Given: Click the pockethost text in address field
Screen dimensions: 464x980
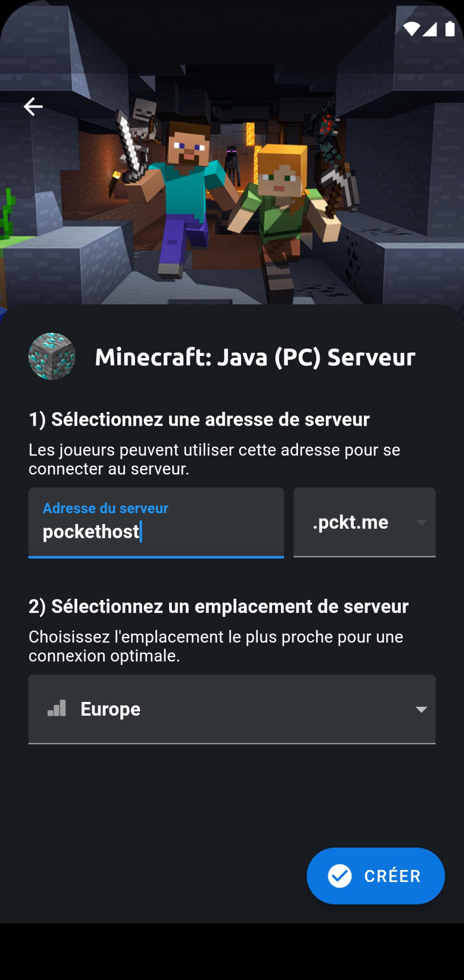Looking at the screenshot, I should point(91,531).
